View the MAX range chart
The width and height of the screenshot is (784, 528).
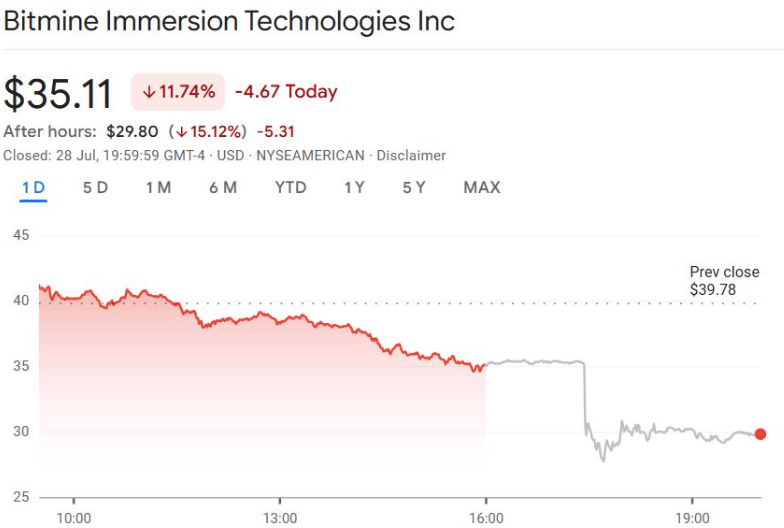tap(482, 188)
